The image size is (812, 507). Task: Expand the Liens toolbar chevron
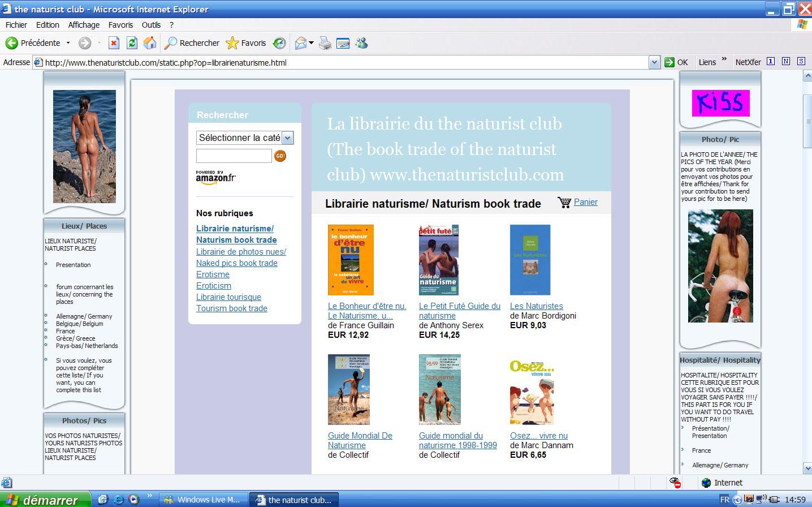pyautogui.click(x=724, y=59)
